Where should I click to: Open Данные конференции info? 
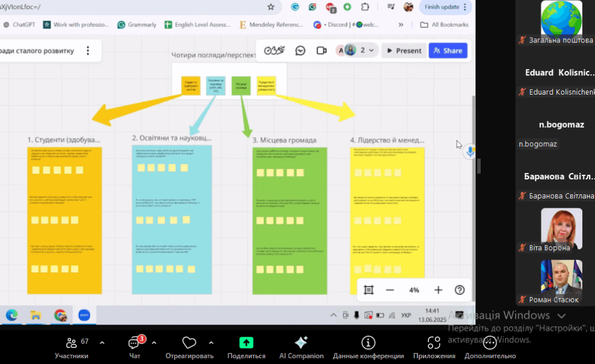point(368,348)
